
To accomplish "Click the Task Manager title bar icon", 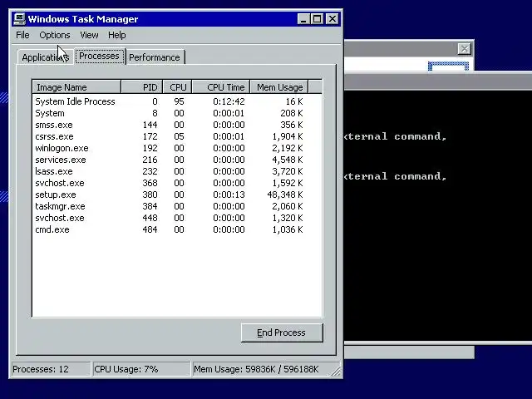I will [19, 18].
